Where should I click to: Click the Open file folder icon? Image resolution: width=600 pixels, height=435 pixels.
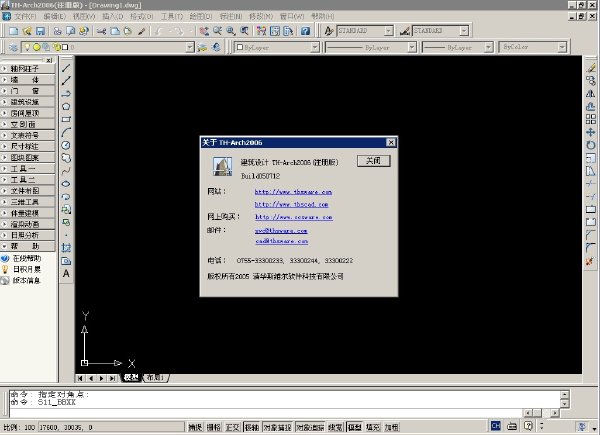[x=27, y=31]
